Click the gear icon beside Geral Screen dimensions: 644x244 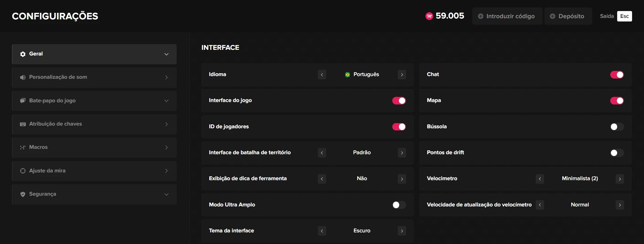(23, 54)
